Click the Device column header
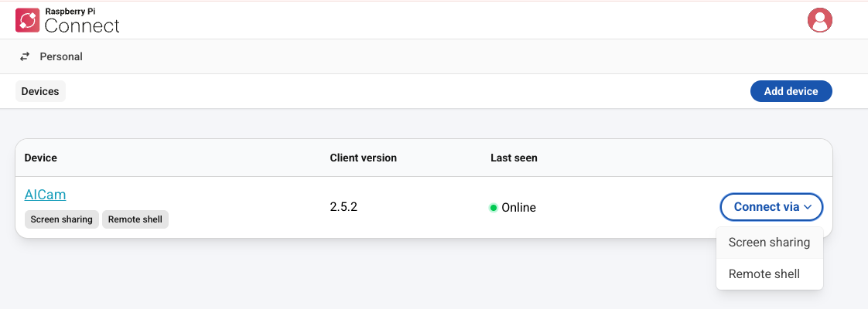This screenshot has height=309, width=868. pyautogui.click(x=40, y=158)
